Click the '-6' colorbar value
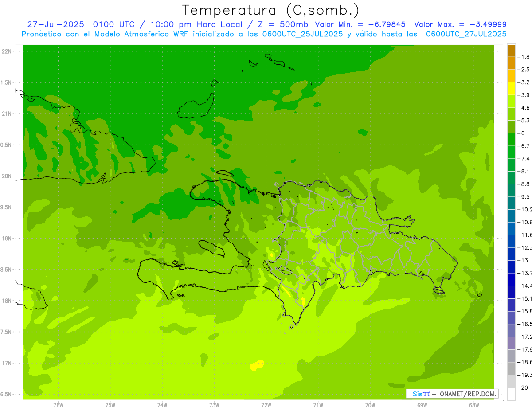Screen dimensions: 532x411 521,133
